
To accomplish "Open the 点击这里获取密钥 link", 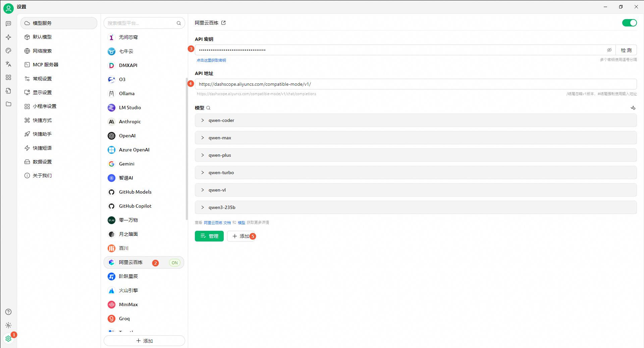I will (x=211, y=60).
